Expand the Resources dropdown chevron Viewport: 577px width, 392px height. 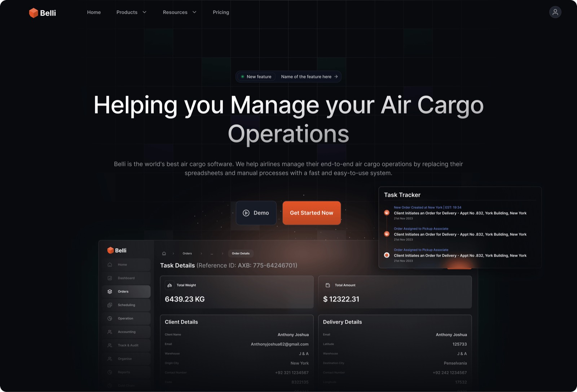(x=194, y=12)
